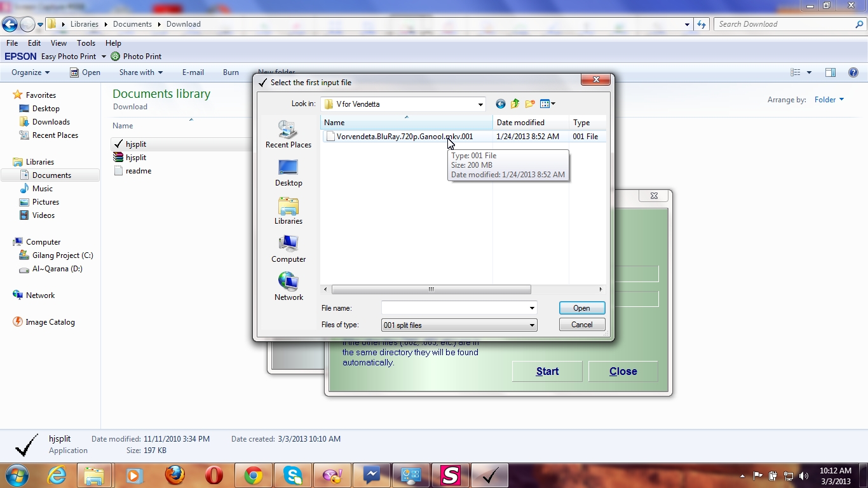Open the Edit menu in Explorer
868x488 pixels.
pyautogui.click(x=34, y=43)
